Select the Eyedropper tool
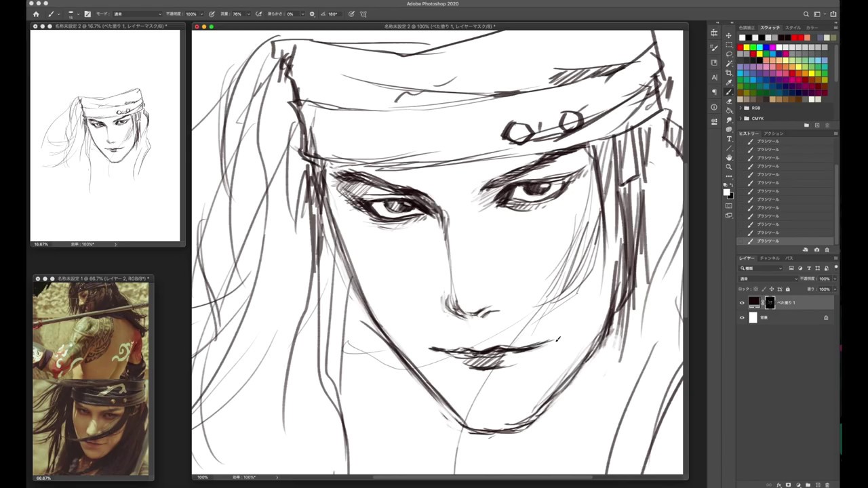This screenshot has width=868, height=488. [729, 82]
